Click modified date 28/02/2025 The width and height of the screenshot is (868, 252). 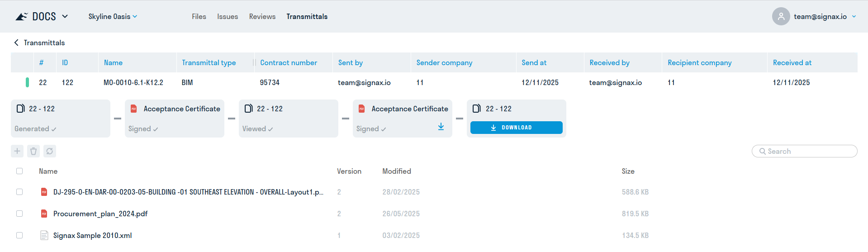401,192
